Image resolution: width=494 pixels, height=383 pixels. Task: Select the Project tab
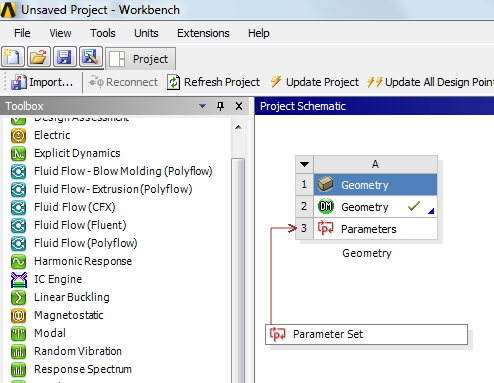tap(141, 59)
